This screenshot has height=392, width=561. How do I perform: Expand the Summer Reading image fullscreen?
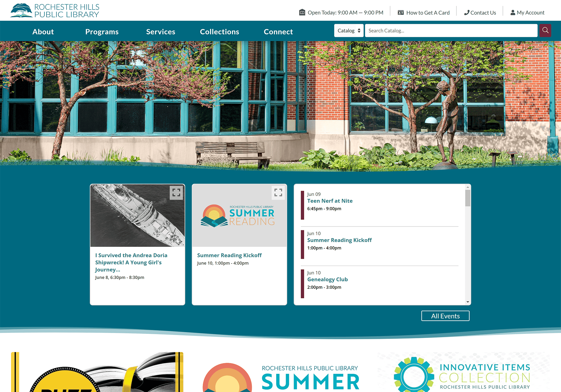(278, 192)
